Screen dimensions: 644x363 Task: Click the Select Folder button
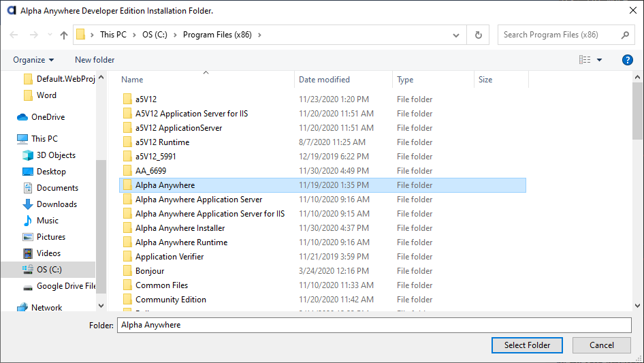coord(527,345)
